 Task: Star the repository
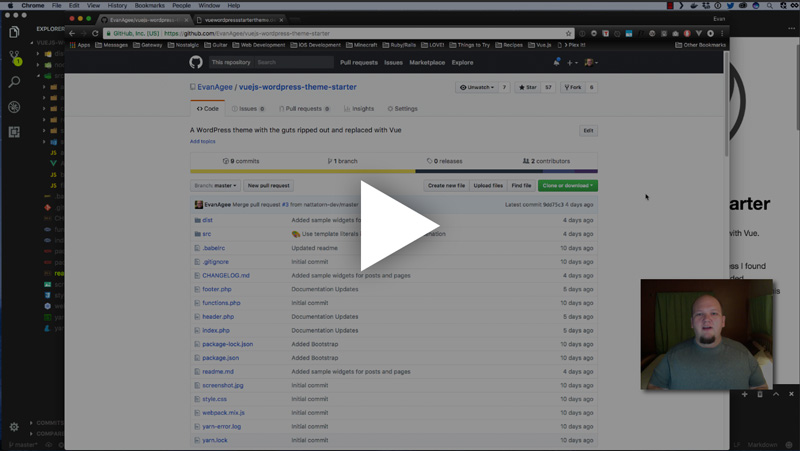[528, 87]
